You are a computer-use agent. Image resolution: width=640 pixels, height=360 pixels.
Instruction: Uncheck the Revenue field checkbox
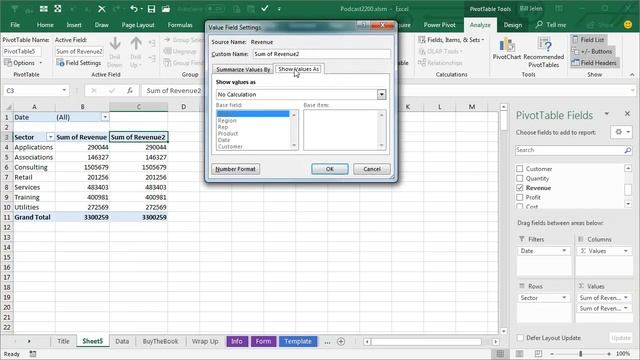coord(520,188)
